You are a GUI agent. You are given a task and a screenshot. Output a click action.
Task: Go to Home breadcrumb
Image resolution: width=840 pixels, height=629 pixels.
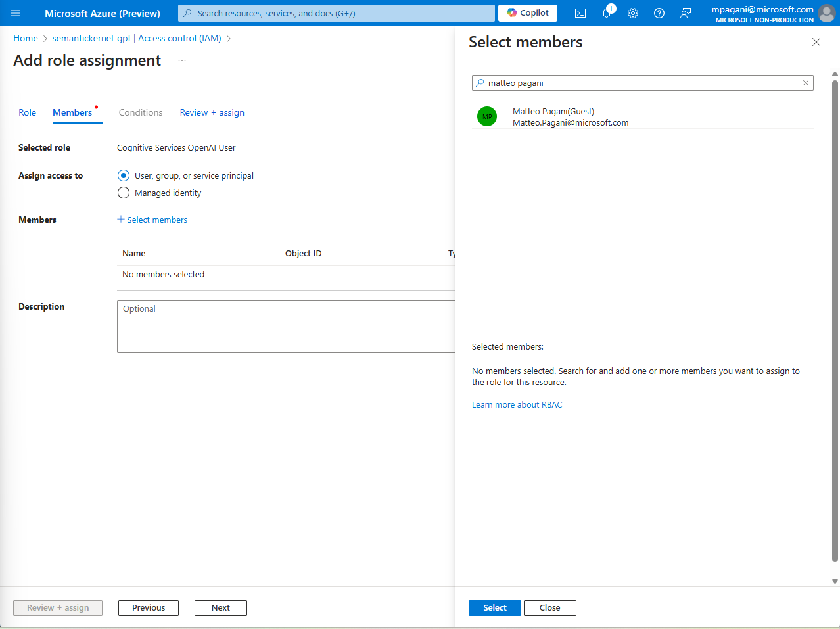pyautogui.click(x=26, y=38)
